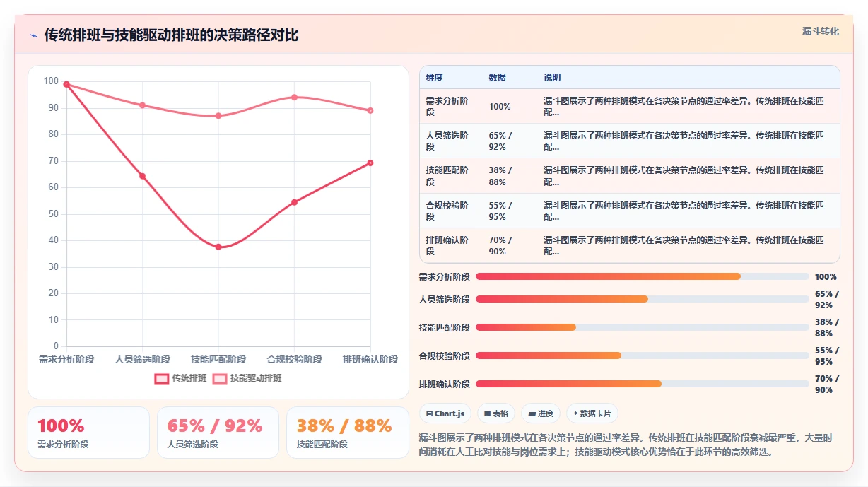Click 55% / 95% label beside progress bar
868x487 pixels.
827,356
